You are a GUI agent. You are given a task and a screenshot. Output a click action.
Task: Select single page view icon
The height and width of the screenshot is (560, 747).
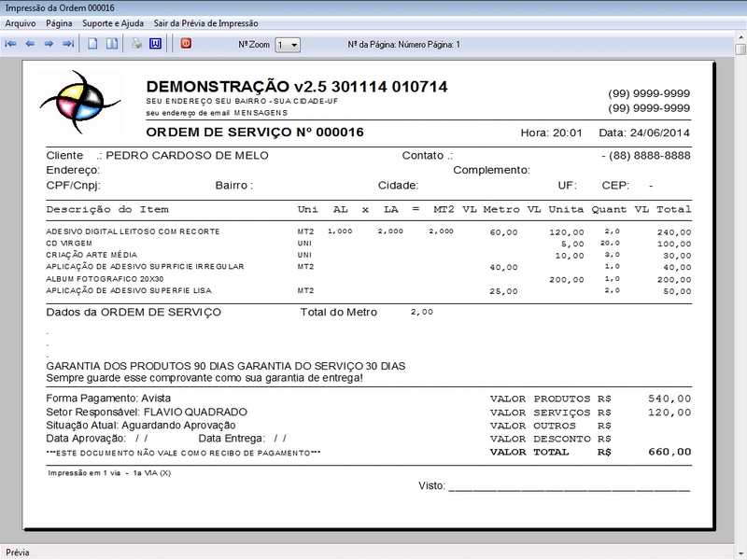92,44
